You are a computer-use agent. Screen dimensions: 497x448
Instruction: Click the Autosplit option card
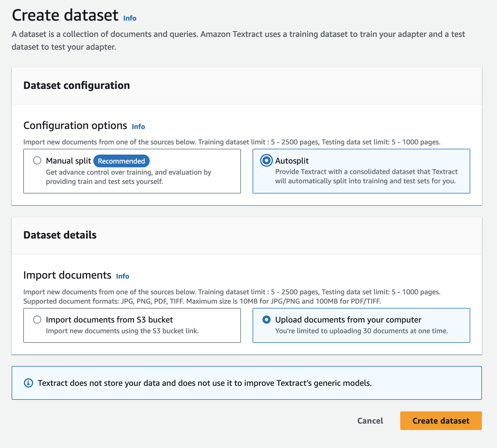coord(361,171)
